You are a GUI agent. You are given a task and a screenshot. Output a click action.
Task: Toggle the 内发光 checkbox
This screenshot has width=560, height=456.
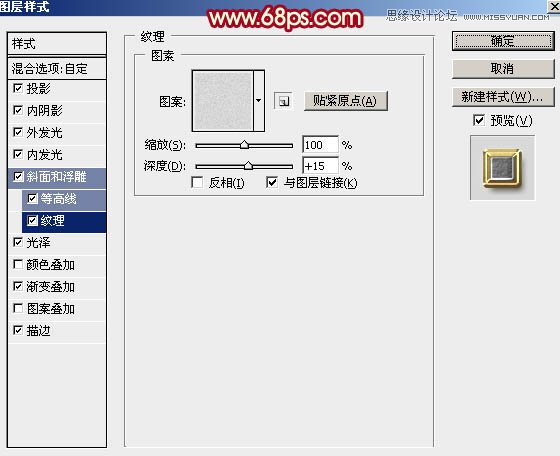click(18, 154)
